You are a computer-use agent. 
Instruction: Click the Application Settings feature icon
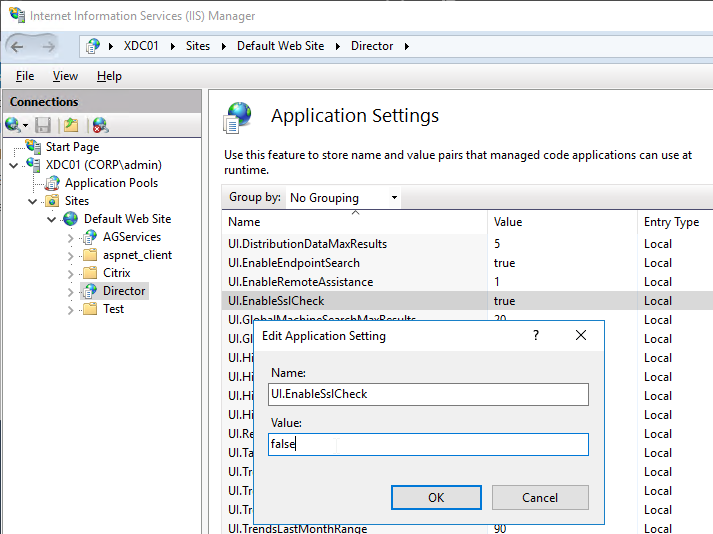[x=237, y=117]
